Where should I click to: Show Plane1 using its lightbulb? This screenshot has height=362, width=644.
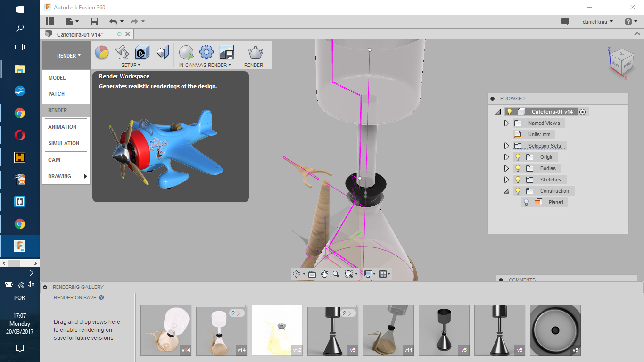pos(527,202)
